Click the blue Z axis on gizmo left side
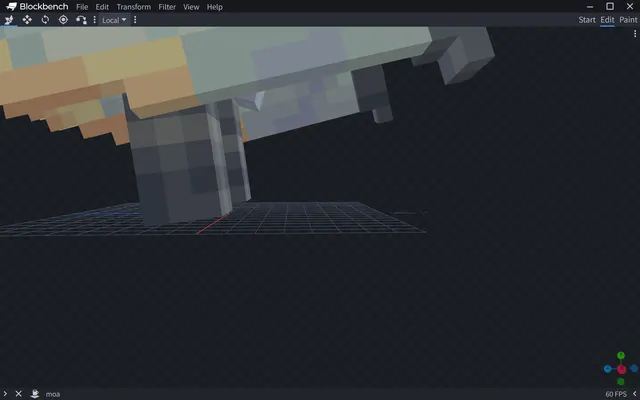 click(608, 369)
